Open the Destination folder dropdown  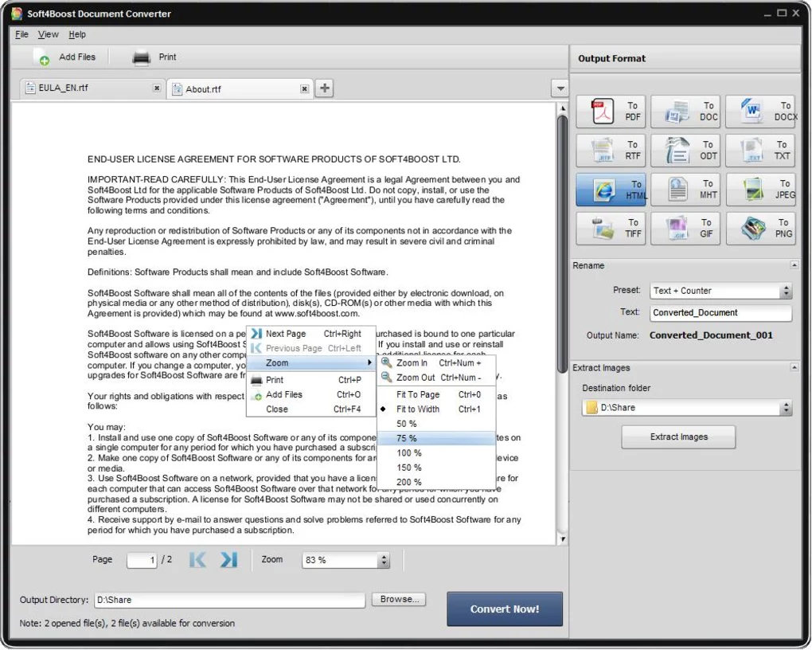pyautogui.click(x=786, y=407)
